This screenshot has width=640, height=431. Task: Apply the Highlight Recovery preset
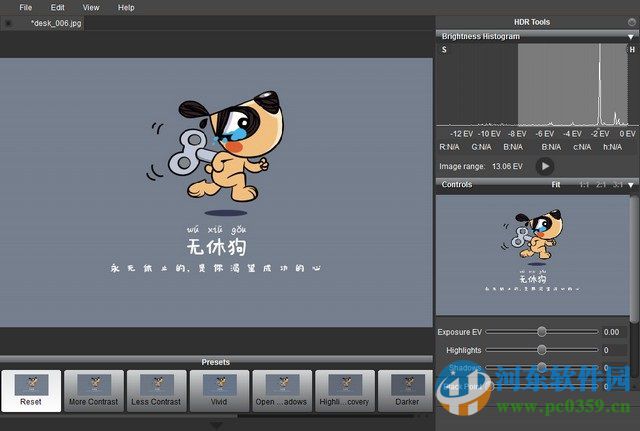coord(344,391)
